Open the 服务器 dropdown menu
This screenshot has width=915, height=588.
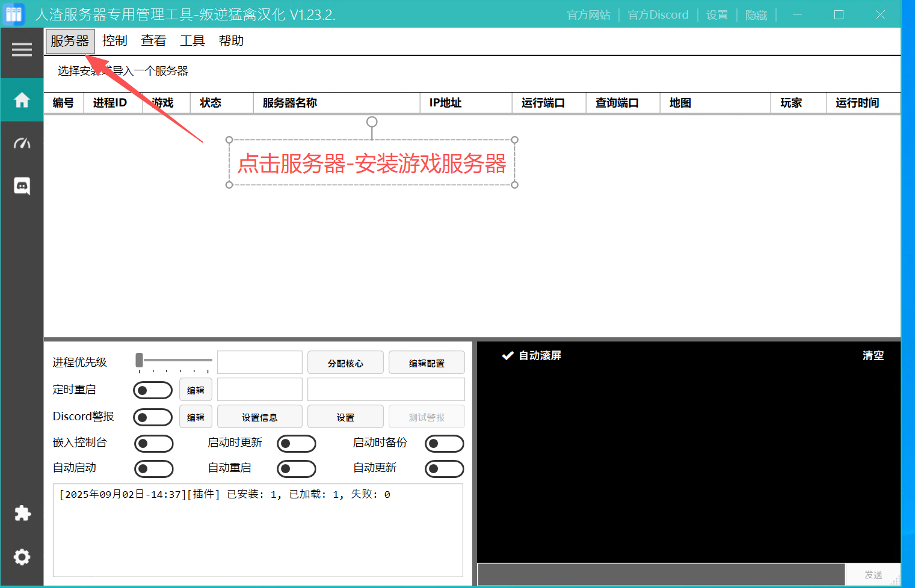69,40
